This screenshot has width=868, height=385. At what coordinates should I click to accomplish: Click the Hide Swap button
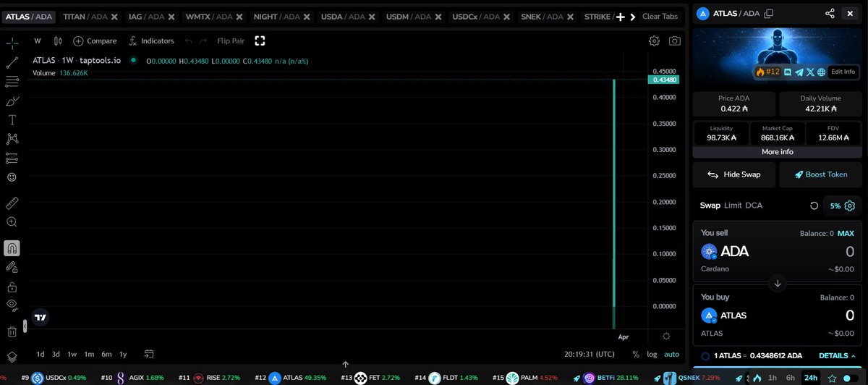(x=734, y=174)
